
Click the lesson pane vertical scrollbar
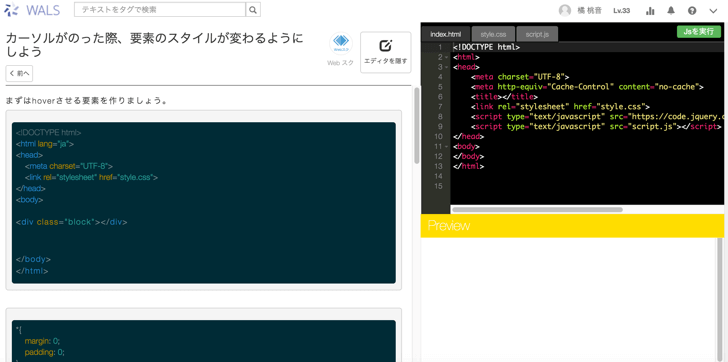click(x=416, y=125)
